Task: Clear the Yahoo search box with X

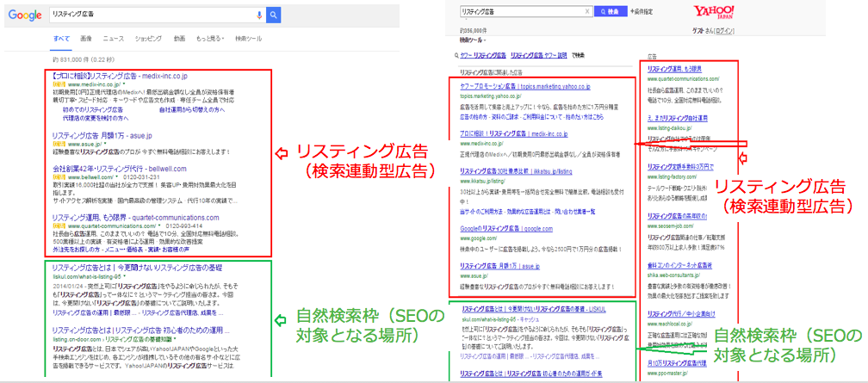Action: click(587, 11)
